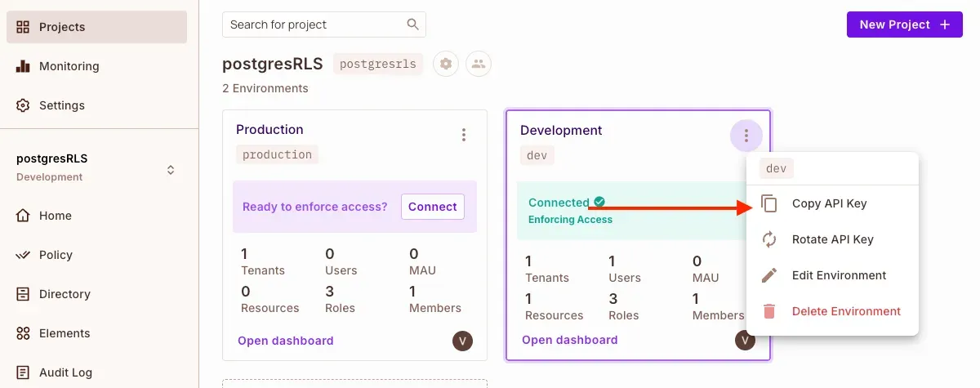Click the project members icon beside postgresrls
The width and height of the screenshot is (980, 388).
click(x=479, y=64)
